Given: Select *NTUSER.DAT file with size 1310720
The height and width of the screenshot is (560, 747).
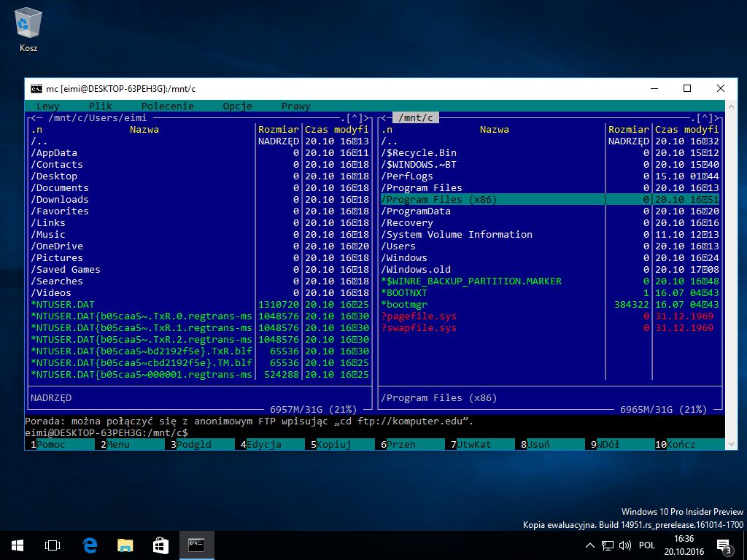Looking at the screenshot, I should click(x=200, y=304).
